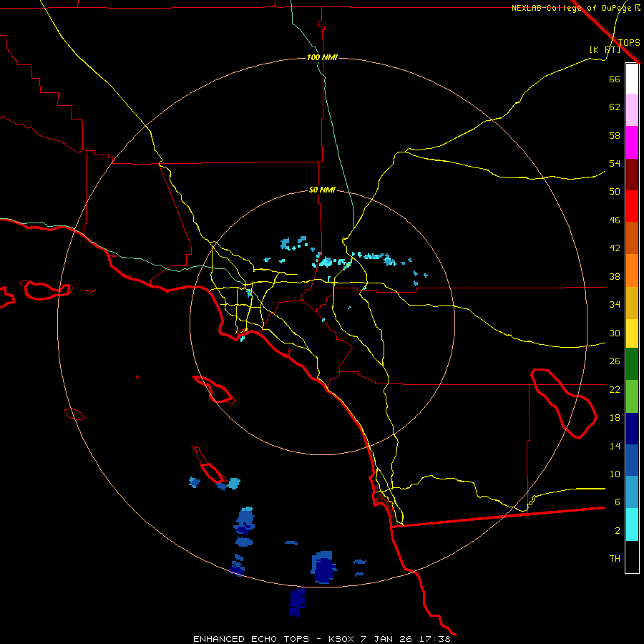Select the 10 scale label
Screen dimensions: 644x644
[615, 474]
